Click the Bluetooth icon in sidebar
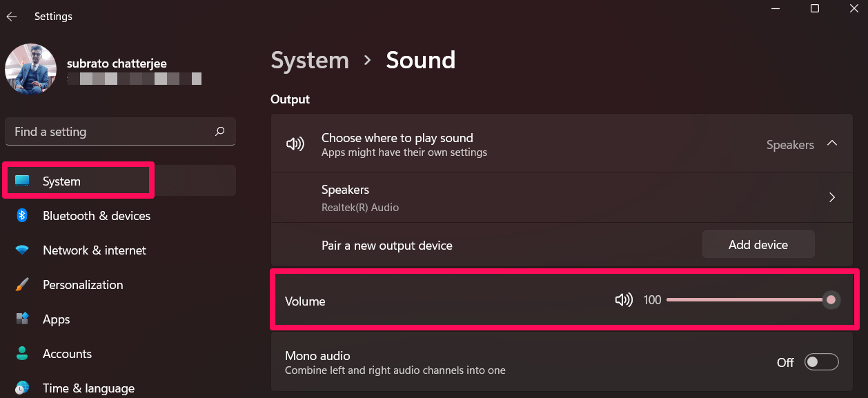868x398 pixels. [22, 216]
